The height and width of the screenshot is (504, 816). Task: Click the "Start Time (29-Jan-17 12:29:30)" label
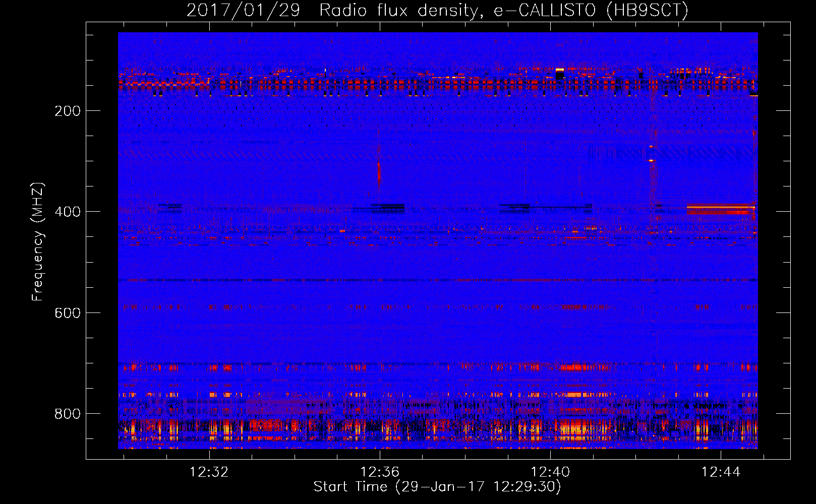pos(437,487)
